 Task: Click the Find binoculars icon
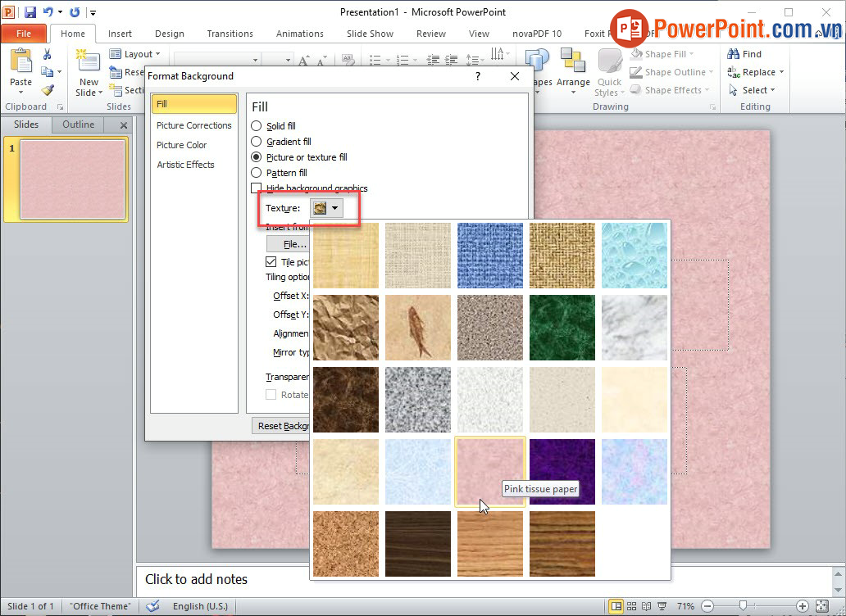pos(735,54)
